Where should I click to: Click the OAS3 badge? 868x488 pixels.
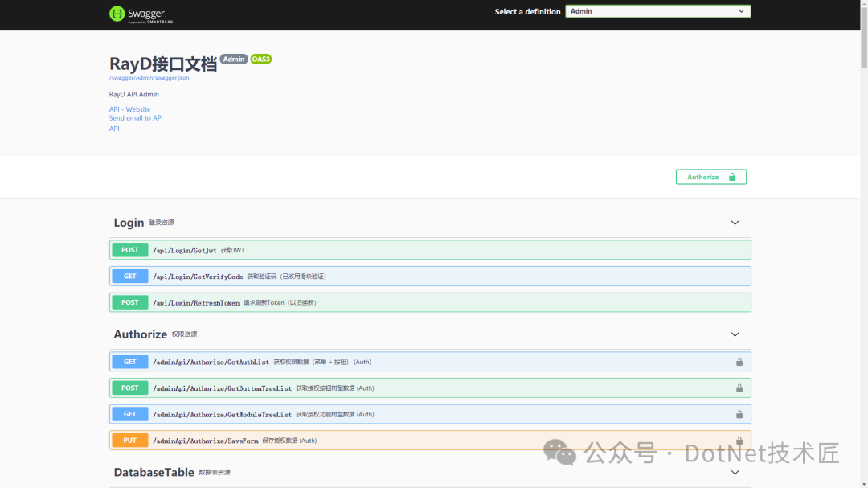point(260,59)
